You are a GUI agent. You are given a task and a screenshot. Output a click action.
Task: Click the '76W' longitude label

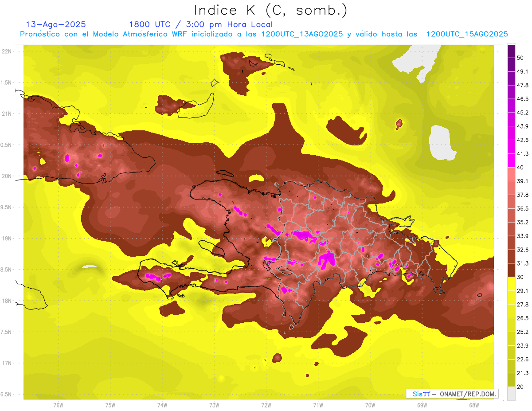pos(58,405)
